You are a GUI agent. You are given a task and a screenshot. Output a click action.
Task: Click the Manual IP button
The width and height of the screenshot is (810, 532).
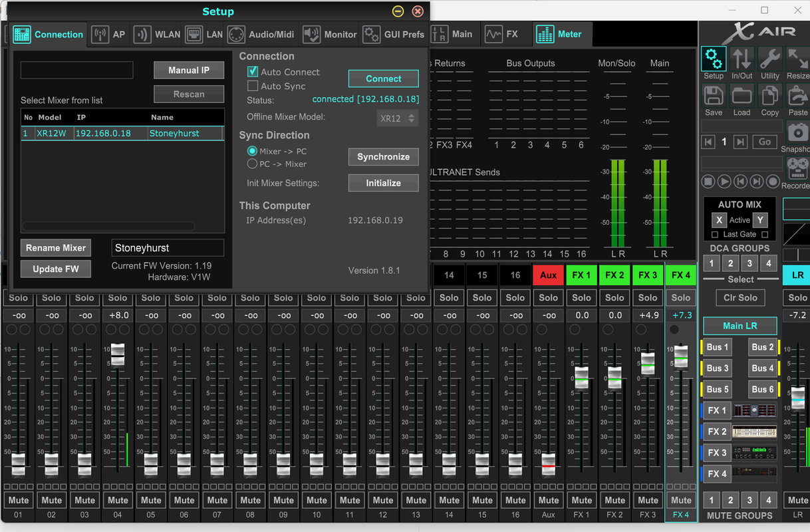point(189,70)
